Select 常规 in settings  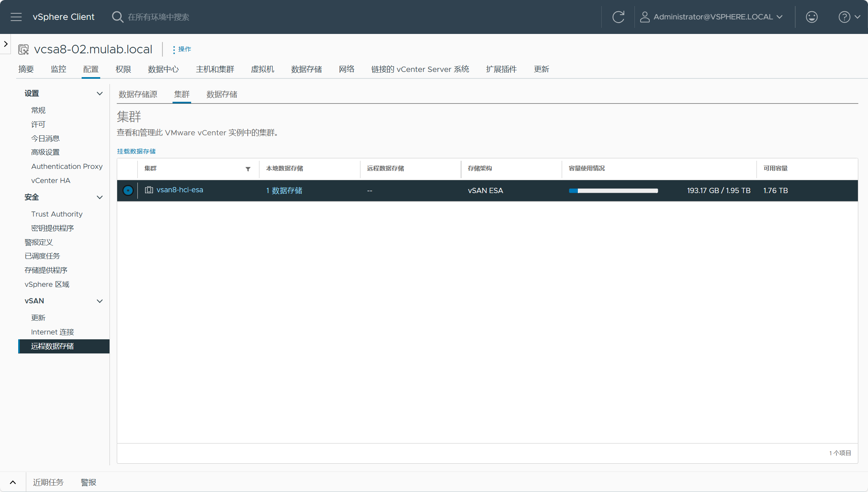pyautogui.click(x=38, y=111)
